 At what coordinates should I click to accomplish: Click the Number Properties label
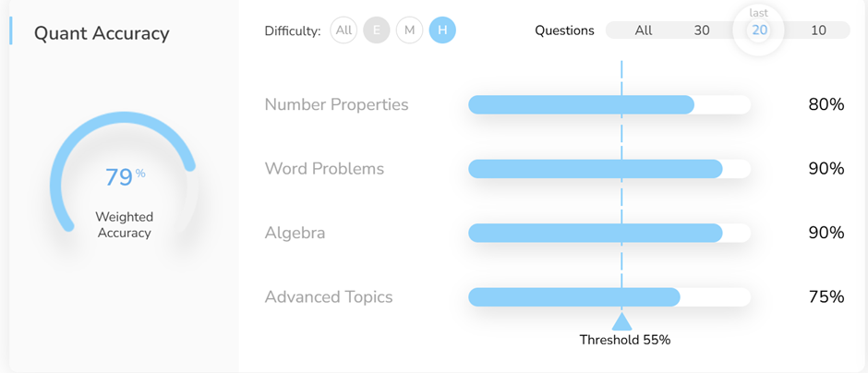(x=336, y=104)
